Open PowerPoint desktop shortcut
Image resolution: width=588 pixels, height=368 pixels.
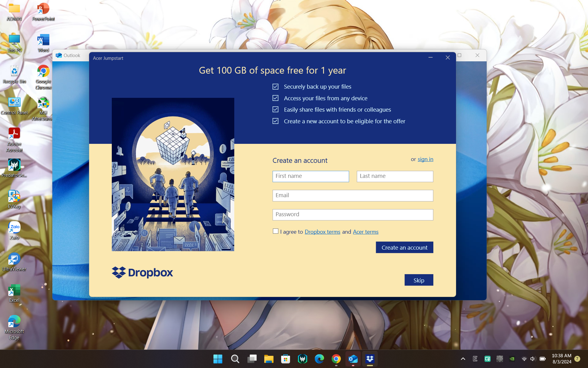43,12
